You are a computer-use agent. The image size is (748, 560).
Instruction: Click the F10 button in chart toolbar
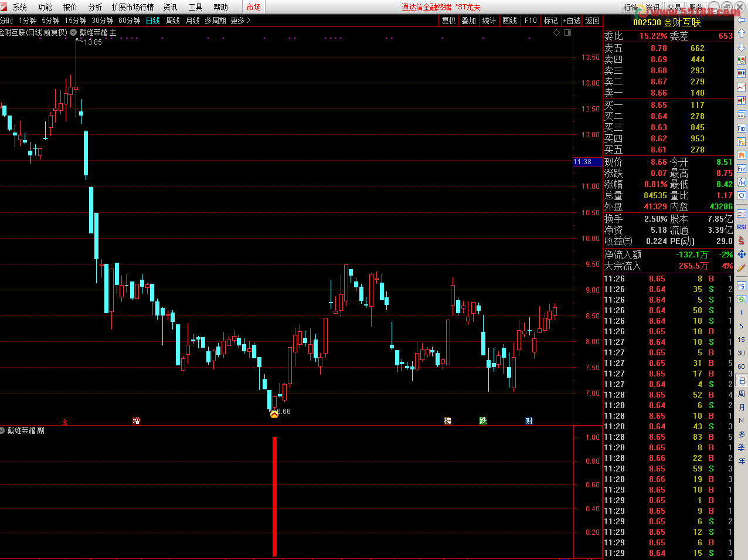(x=531, y=21)
